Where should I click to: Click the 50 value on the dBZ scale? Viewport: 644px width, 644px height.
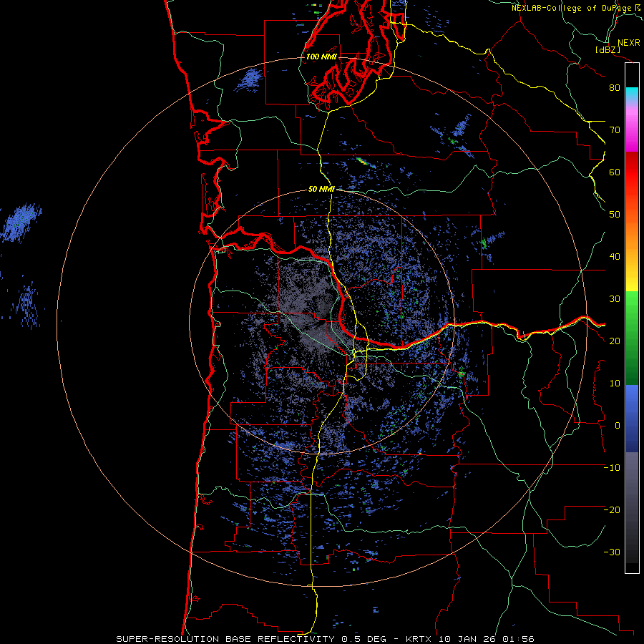615,215
